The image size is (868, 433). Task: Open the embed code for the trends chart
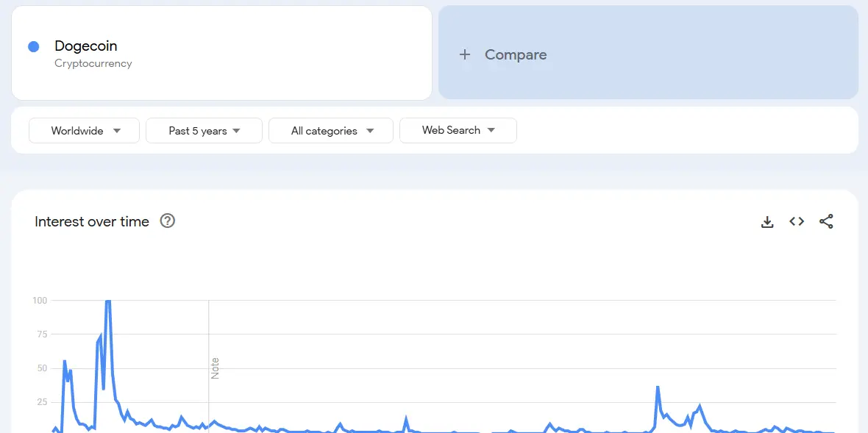pos(797,221)
